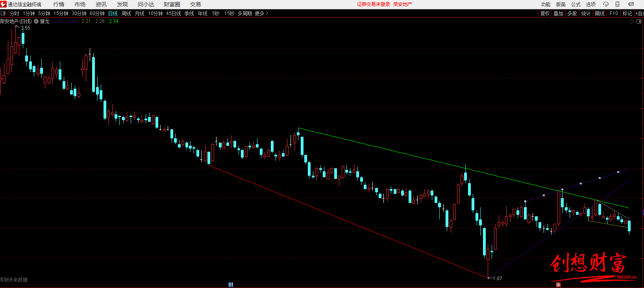Open the customer service headset icon
This screenshot has height=288, width=644.
click(606, 4)
